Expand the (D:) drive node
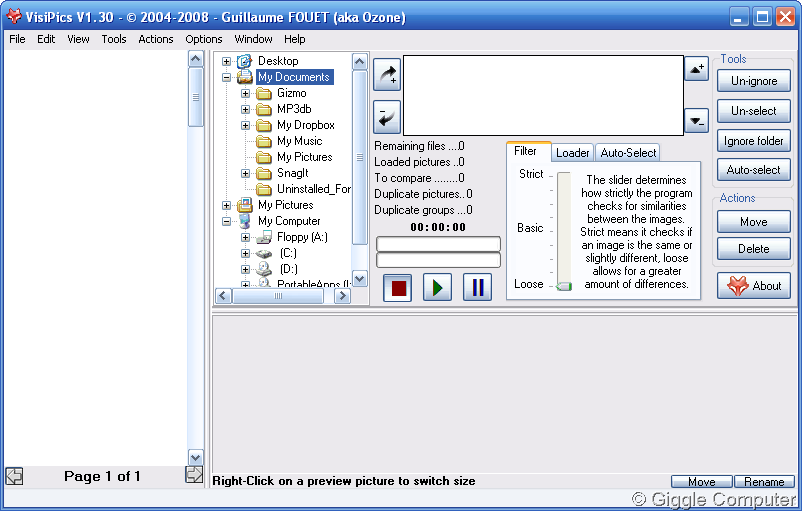Viewport: 802px width, 511px height. pyautogui.click(x=246, y=269)
